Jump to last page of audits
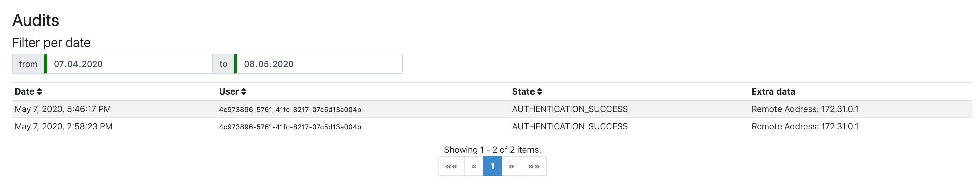Image resolution: width=980 pixels, height=187 pixels. tap(534, 166)
